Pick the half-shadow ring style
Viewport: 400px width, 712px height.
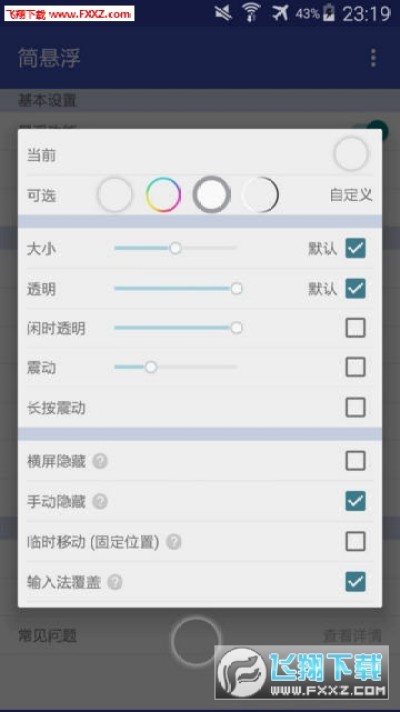pos(260,195)
